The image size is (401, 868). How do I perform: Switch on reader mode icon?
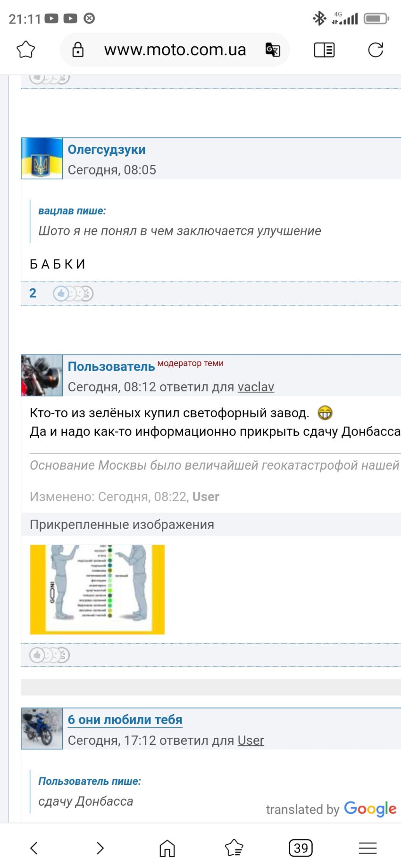[x=324, y=50]
